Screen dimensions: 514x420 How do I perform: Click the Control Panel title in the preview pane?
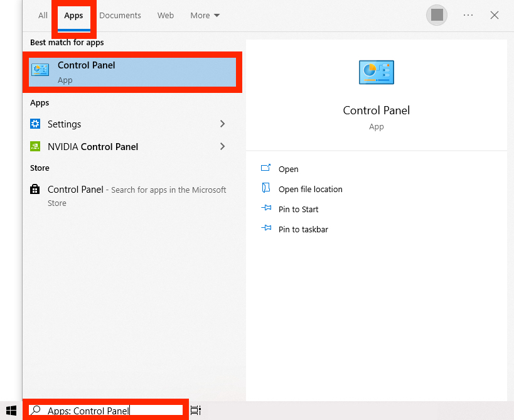377,110
